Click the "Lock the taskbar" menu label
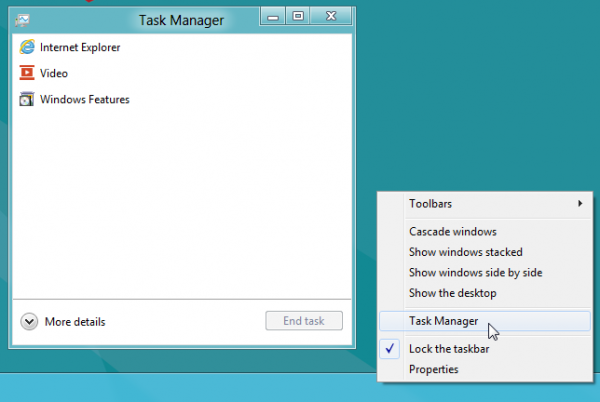 (449, 349)
